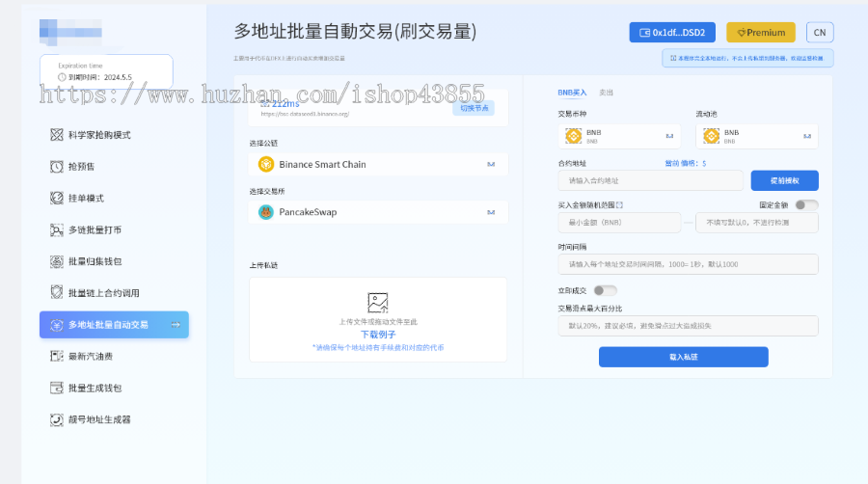Image resolution: width=868 pixels, height=484 pixels.
Task: Click the upload image icon in 上传私钥 box
Action: 378,303
